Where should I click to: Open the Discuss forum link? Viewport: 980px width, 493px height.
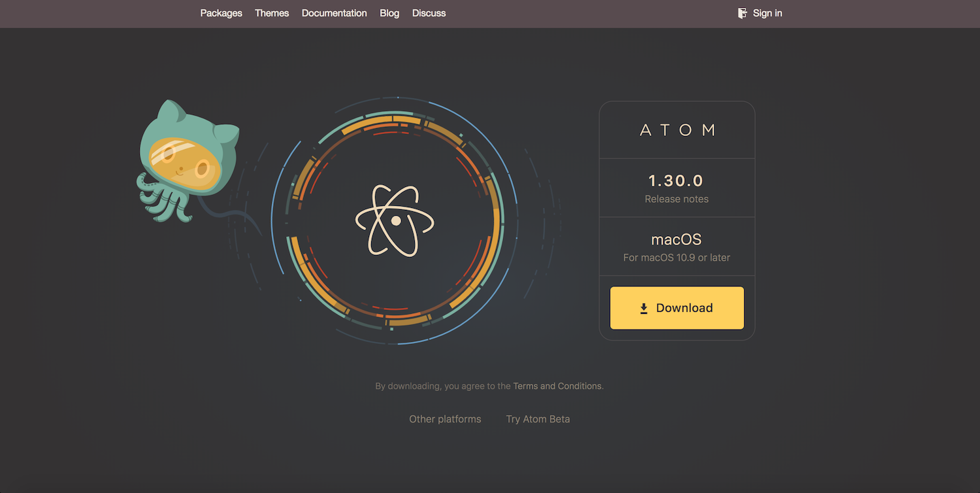click(x=429, y=13)
